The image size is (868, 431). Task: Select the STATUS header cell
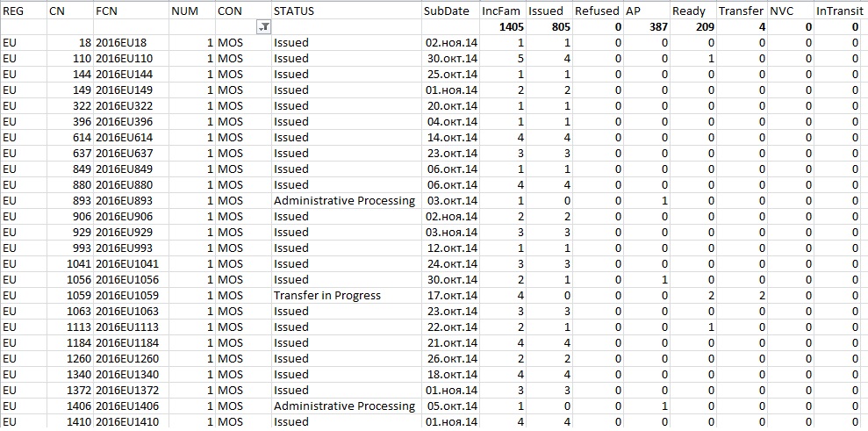(347, 11)
